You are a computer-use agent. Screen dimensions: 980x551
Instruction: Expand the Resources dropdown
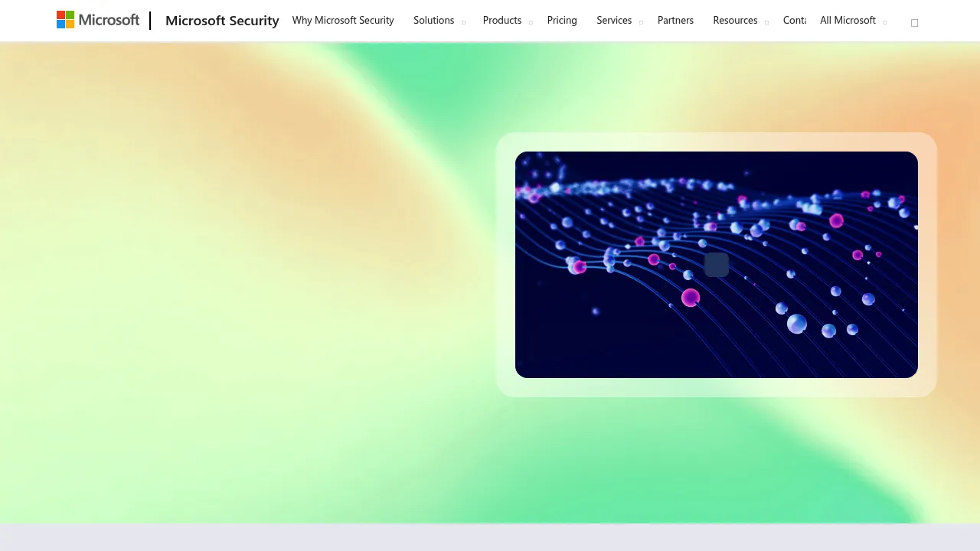740,20
